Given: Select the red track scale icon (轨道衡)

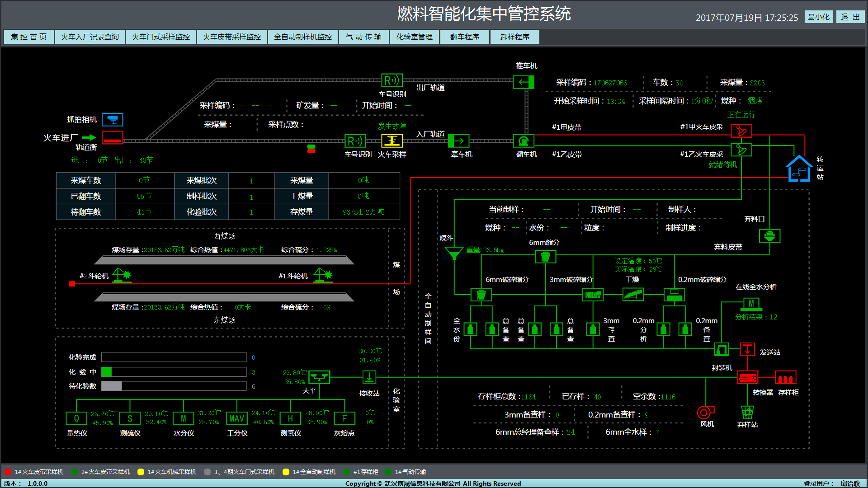Looking at the screenshot, I should coord(112,138).
